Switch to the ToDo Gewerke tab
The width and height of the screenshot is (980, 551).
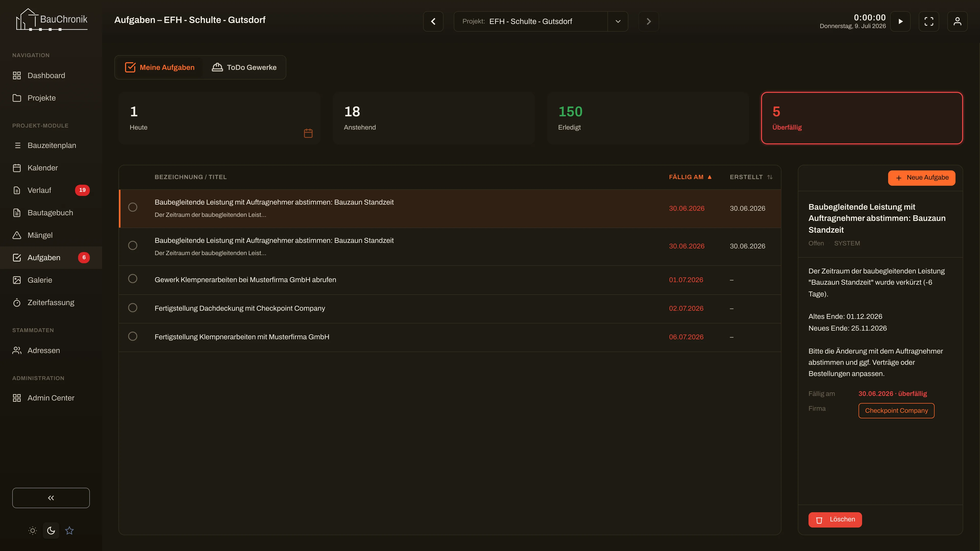(244, 67)
